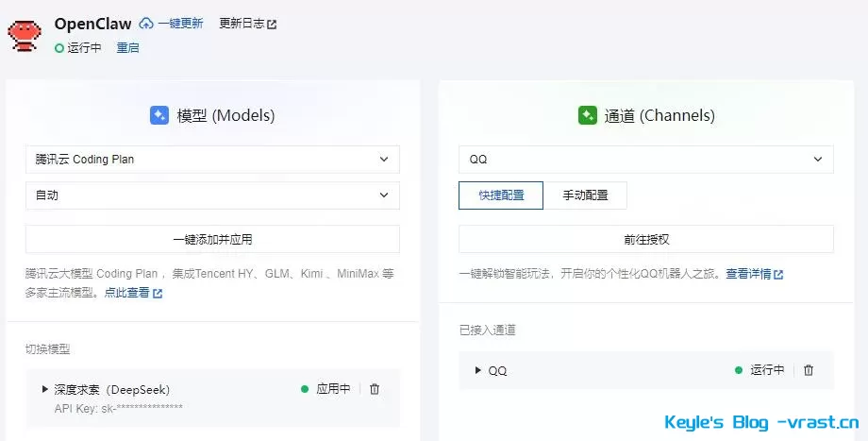The image size is (868, 441).
Task: Click the blue Models sparkle icon
Action: (x=159, y=116)
